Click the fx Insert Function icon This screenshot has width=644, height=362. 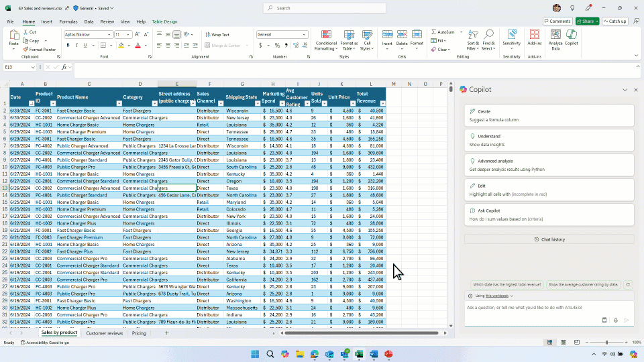click(x=65, y=67)
